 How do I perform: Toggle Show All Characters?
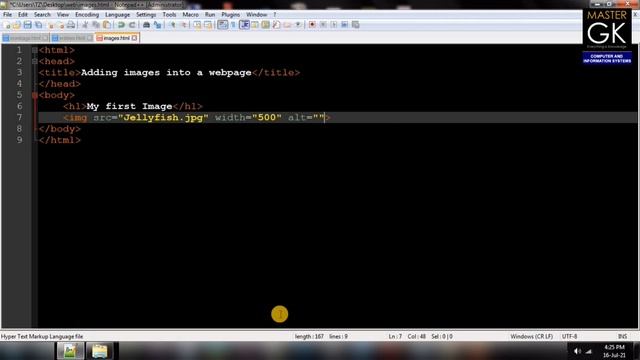tap(233, 25)
